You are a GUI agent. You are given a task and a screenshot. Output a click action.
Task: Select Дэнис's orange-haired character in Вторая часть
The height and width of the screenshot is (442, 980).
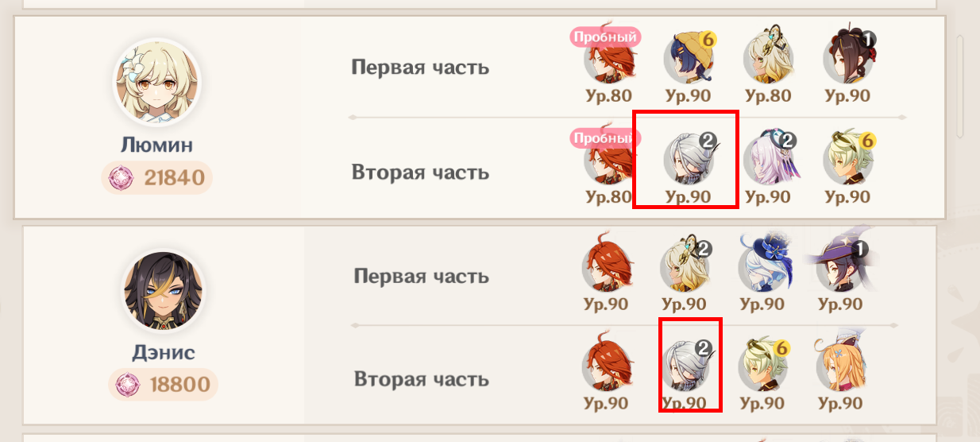pyautogui.click(x=841, y=365)
